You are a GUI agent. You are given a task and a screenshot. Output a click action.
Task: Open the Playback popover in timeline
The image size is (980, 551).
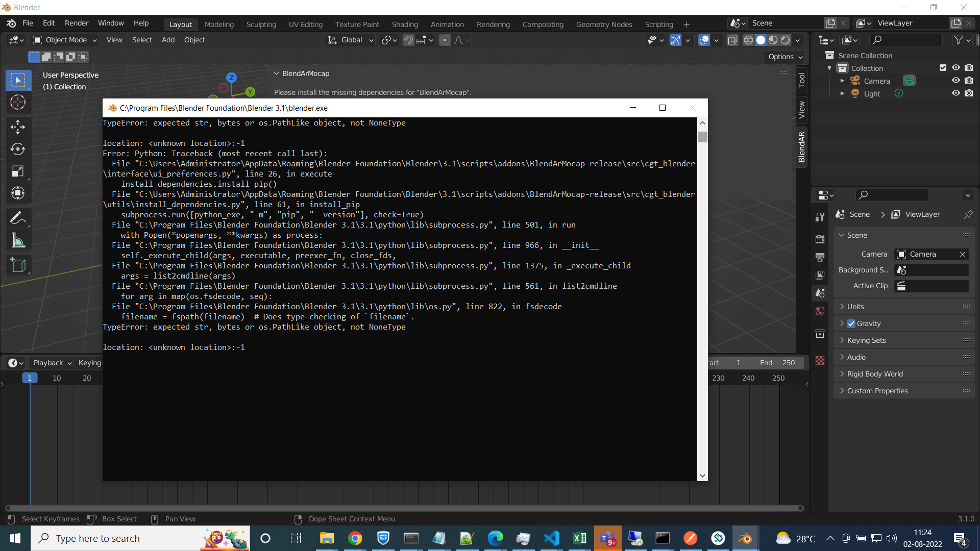(x=52, y=363)
